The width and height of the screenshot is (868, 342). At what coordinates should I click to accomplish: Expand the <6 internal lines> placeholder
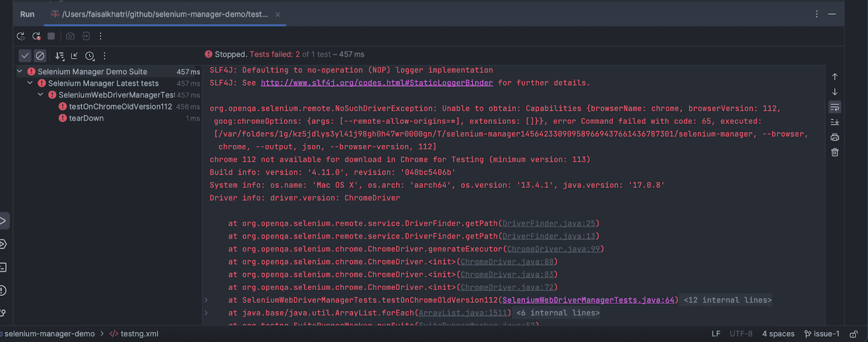click(558, 313)
